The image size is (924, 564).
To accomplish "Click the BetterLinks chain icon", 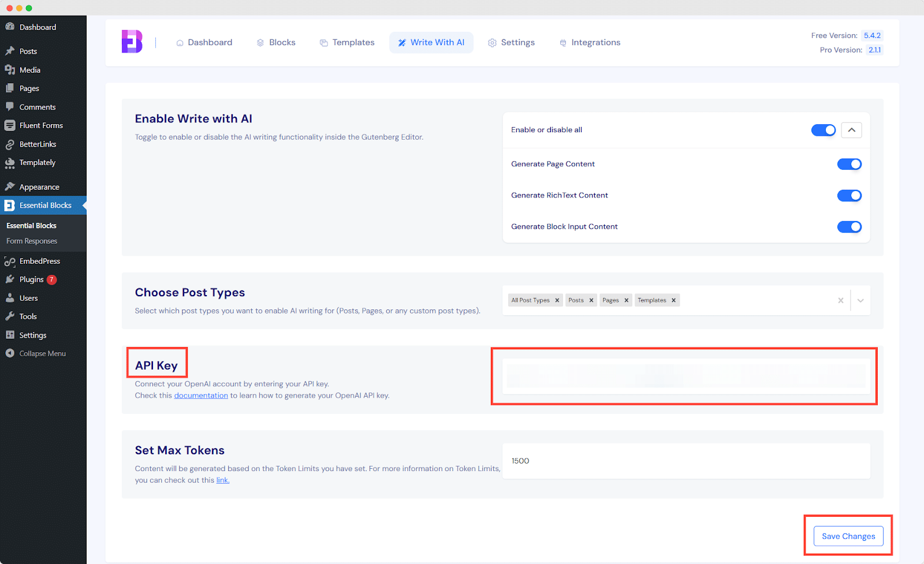I will coord(10,144).
